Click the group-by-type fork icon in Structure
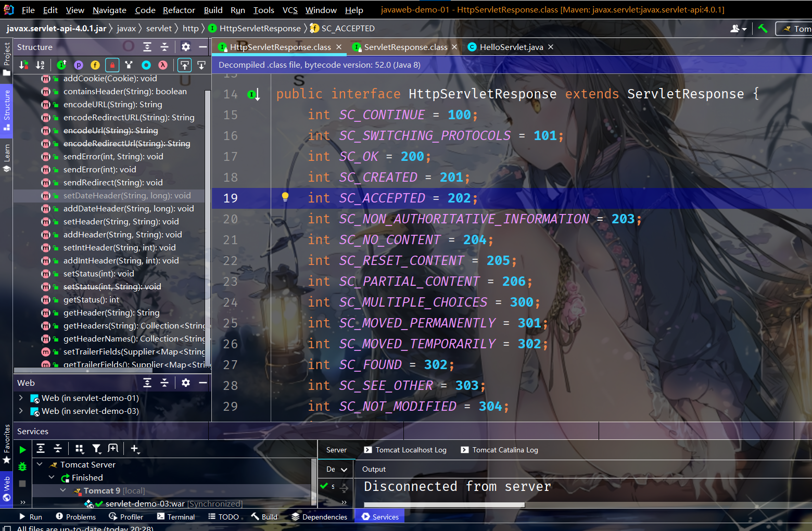Screen dimensions: 812x531 [129, 65]
